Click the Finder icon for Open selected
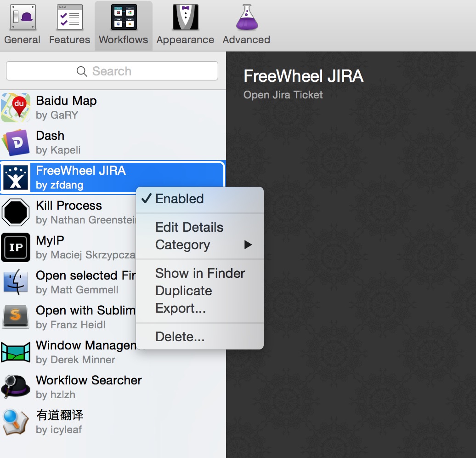This screenshot has width=476, height=458. (x=16, y=282)
